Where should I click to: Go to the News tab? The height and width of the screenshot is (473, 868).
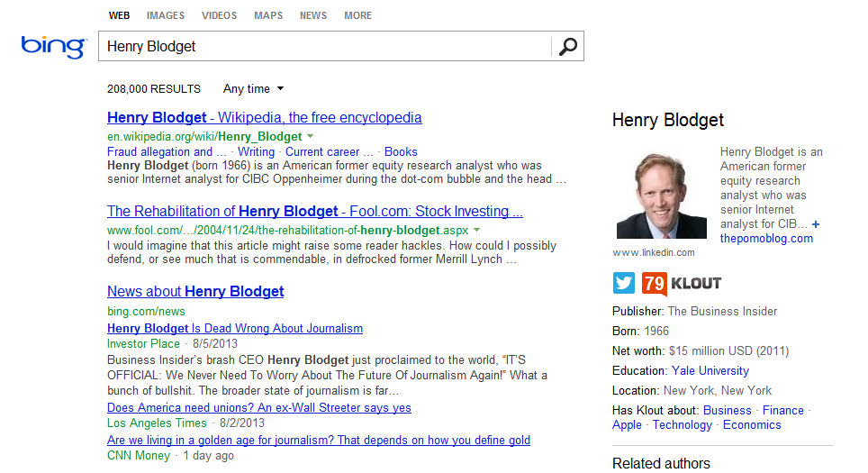[313, 15]
